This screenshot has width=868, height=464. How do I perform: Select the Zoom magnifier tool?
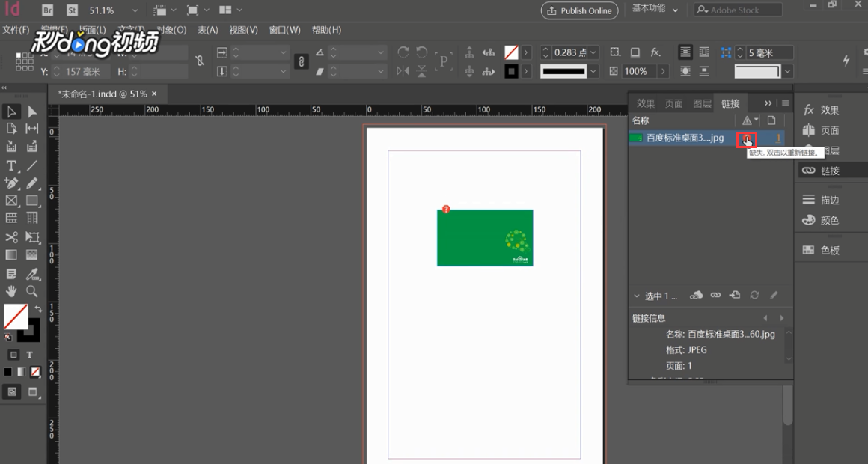(x=32, y=291)
